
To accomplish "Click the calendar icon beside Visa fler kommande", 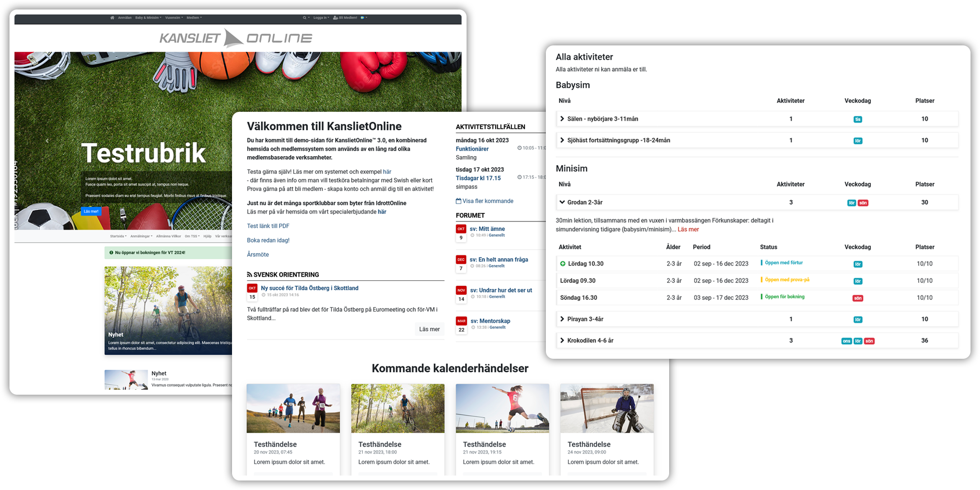I will (458, 201).
